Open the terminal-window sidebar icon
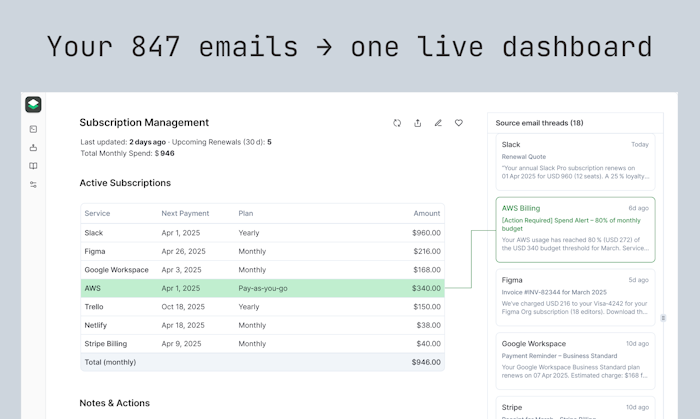Viewport: 700px width, 419px height. point(33,129)
